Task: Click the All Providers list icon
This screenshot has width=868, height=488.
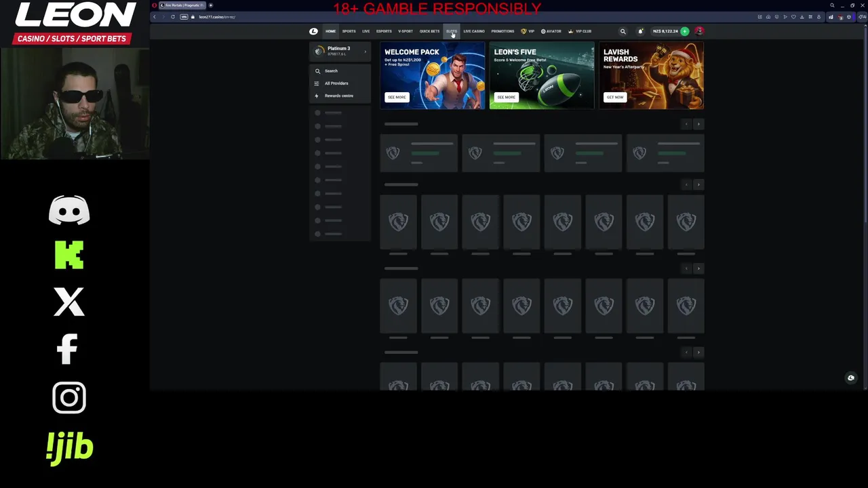Action: point(316,83)
